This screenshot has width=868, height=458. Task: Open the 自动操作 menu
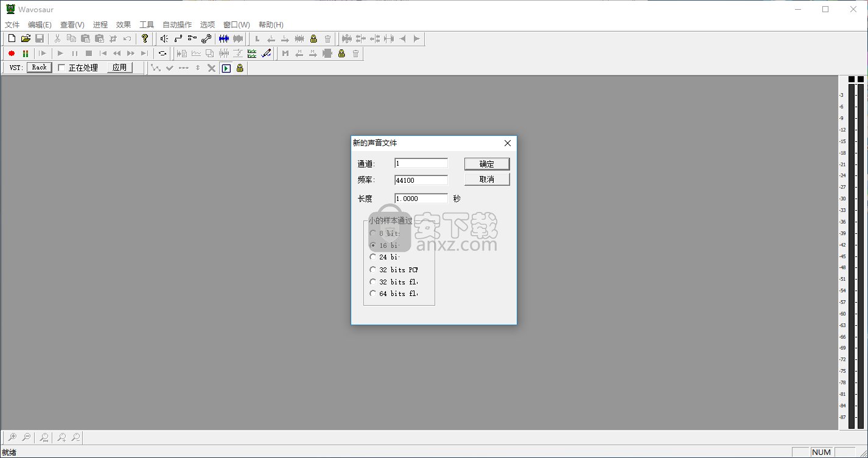tap(177, 25)
